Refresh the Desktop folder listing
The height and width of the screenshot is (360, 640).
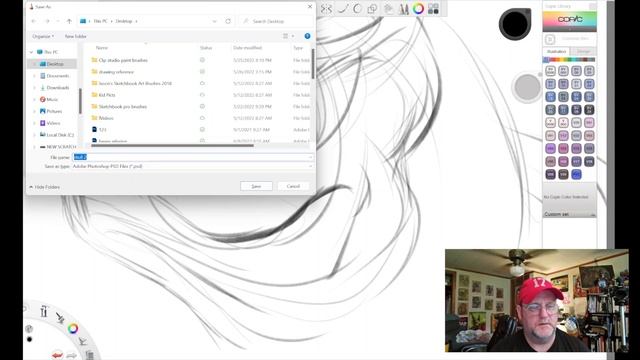coord(228,21)
